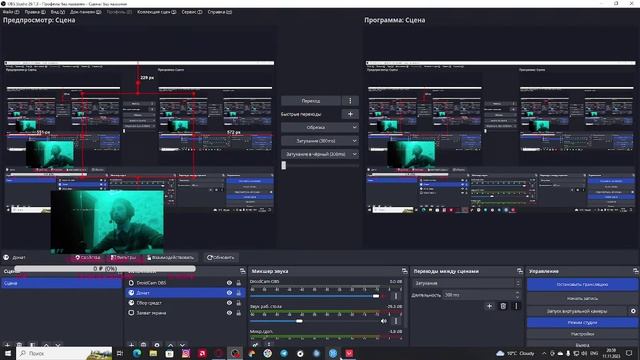Select the Сцена item in scenes list
Screen dimensions: 640x360
[x=61, y=283]
